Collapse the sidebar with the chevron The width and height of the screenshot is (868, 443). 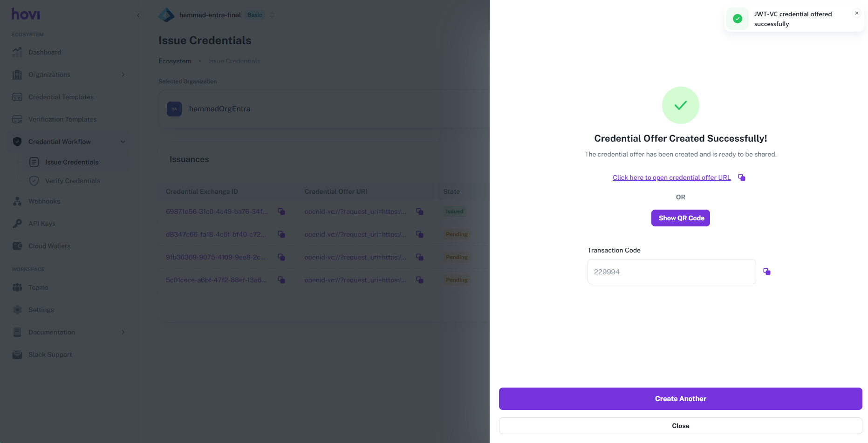[138, 15]
